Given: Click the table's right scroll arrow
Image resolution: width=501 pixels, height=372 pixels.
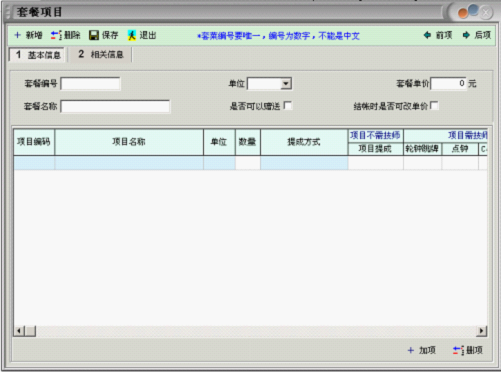Looking at the screenshot, I should click(x=481, y=331).
